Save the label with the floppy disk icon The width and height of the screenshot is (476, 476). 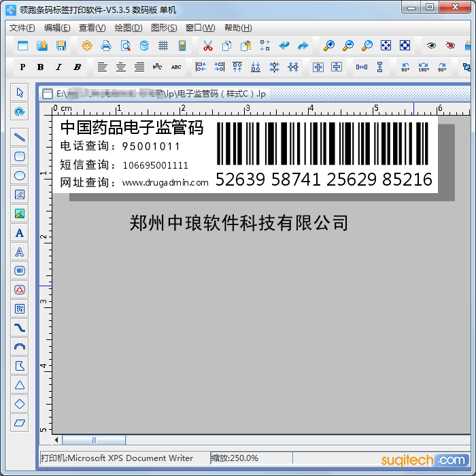coord(61,46)
